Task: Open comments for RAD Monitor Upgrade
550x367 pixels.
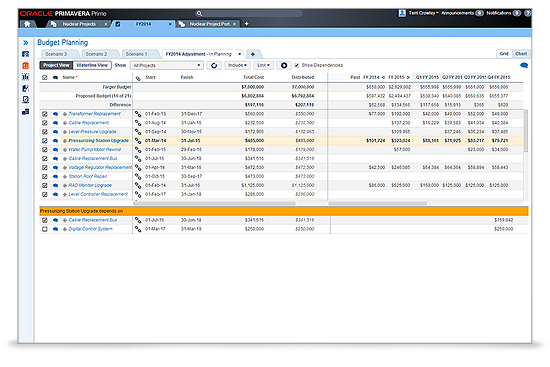Action: coord(55,185)
